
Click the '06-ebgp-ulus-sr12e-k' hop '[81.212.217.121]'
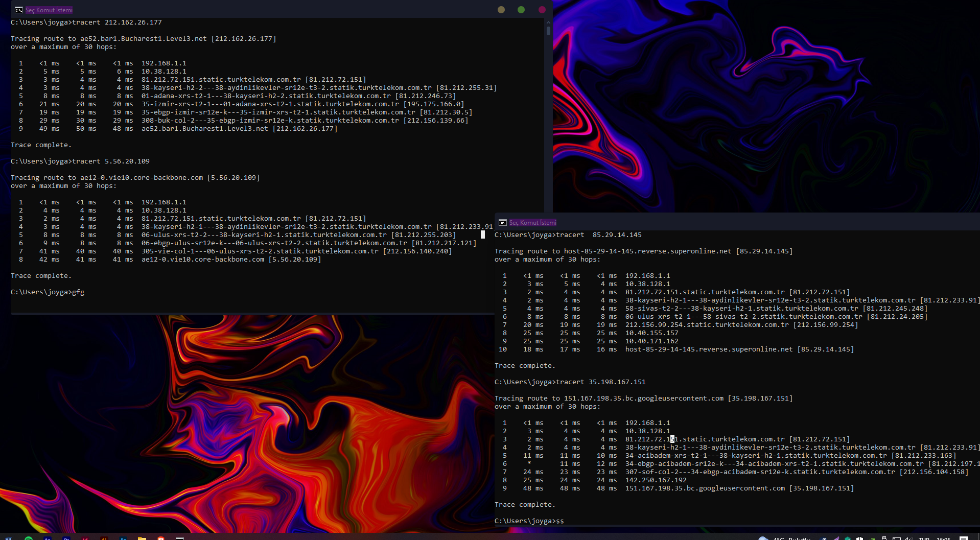248,243
